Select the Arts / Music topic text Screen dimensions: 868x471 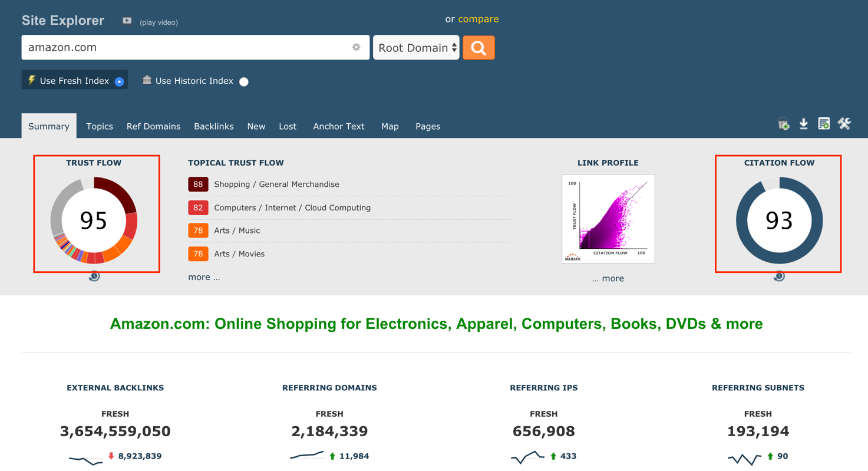237,230
